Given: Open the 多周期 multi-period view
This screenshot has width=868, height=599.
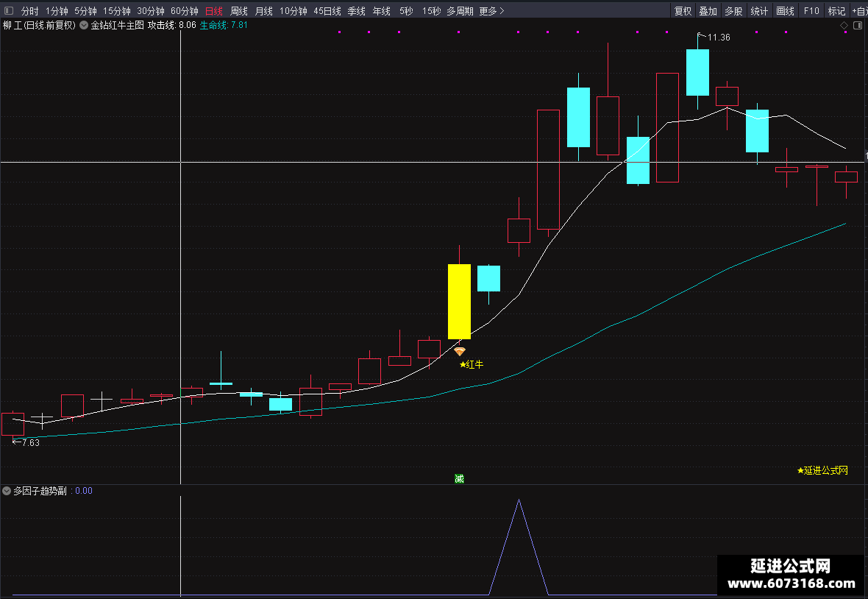Looking at the screenshot, I should pyautogui.click(x=460, y=10).
